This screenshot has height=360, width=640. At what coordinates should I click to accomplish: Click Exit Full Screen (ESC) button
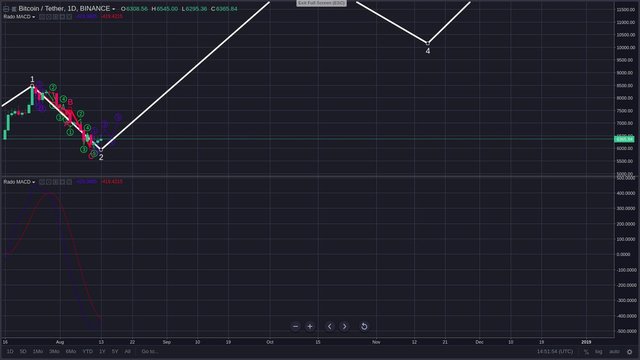(x=322, y=3)
